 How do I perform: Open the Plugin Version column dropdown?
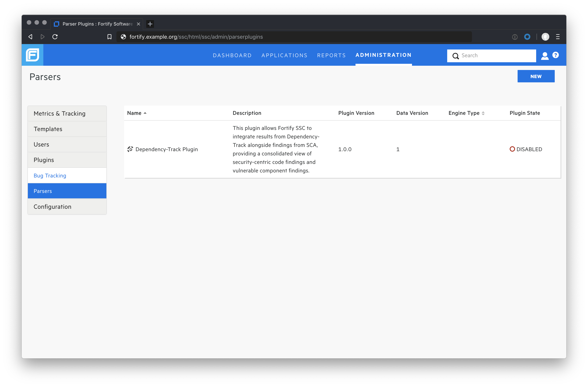pos(356,113)
